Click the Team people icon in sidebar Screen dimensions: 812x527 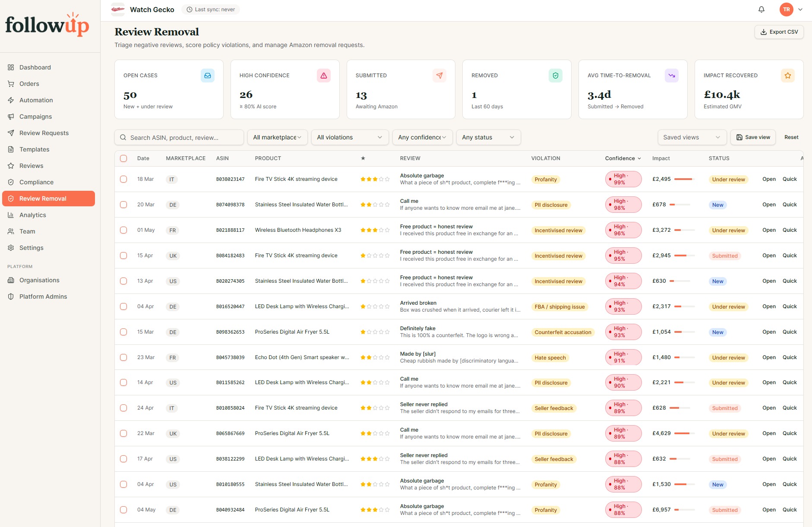[11, 231]
